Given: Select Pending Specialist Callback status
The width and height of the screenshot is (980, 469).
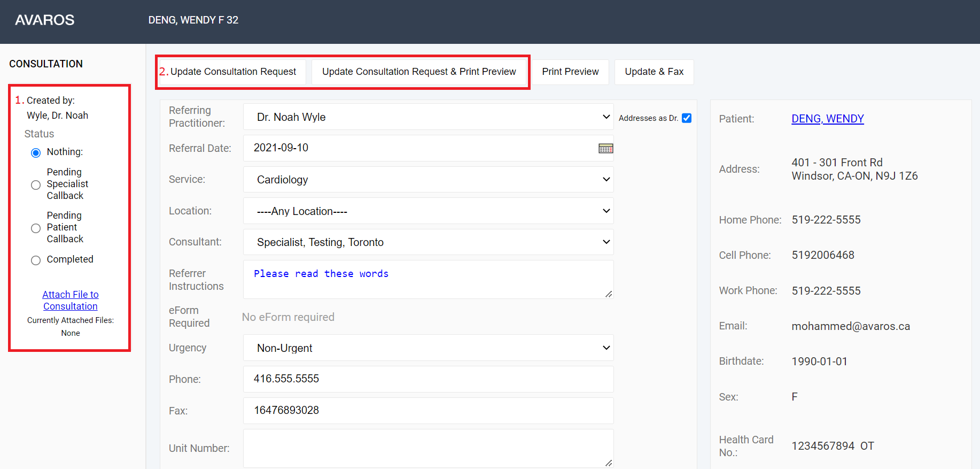Looking at the screenshot, I should (36, 185).
